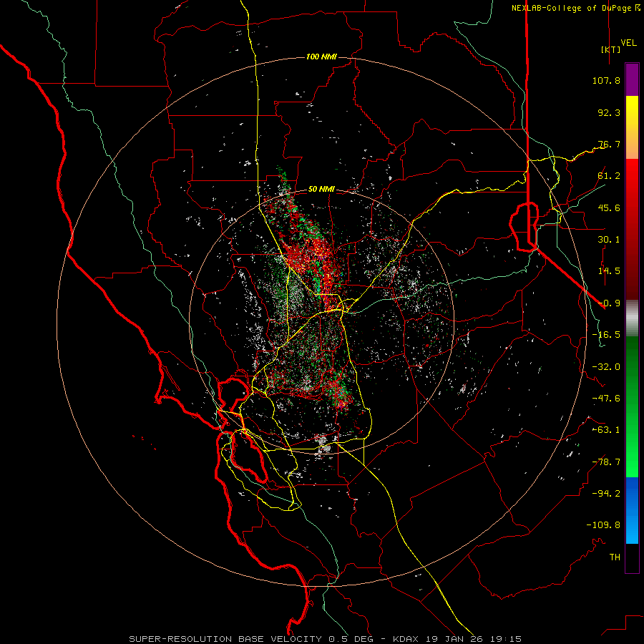Click the -47.6 velocity scale value
The width and height of the screenshot is (644, 644).
(x=606, y=399)
